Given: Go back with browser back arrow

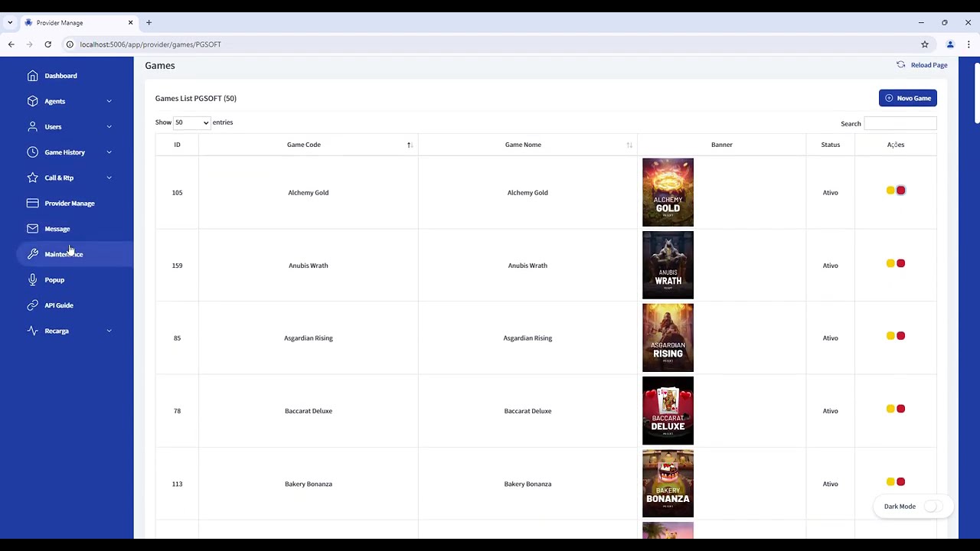Looking at the screenshot, I should (x=11, y=44).
